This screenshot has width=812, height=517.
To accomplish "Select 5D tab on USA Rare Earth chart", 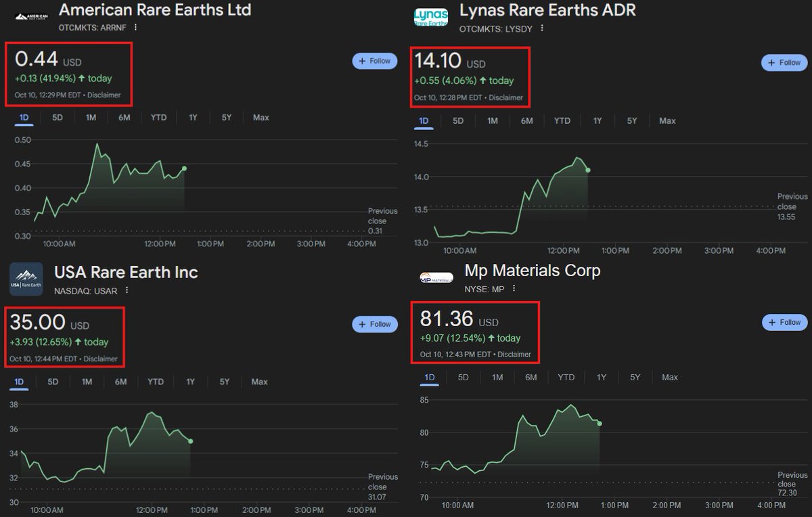I will [x=53, y=382].
